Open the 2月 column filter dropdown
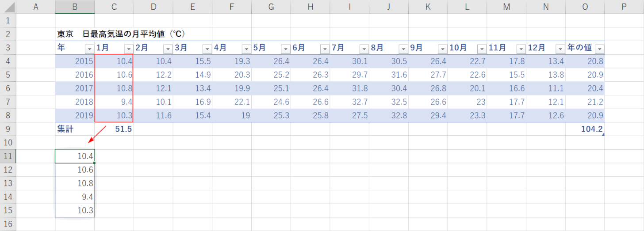644x231 pixels. click(x=168, y=49)
